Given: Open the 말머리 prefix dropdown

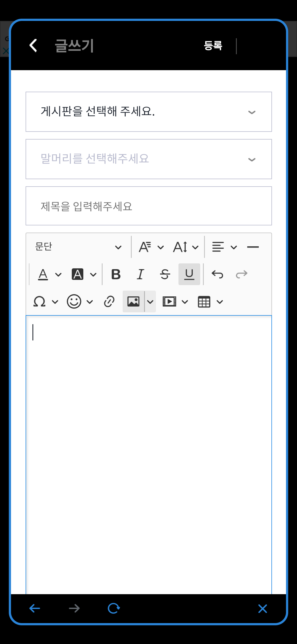Looking at the screenshot, I should [x=149, y=159].
